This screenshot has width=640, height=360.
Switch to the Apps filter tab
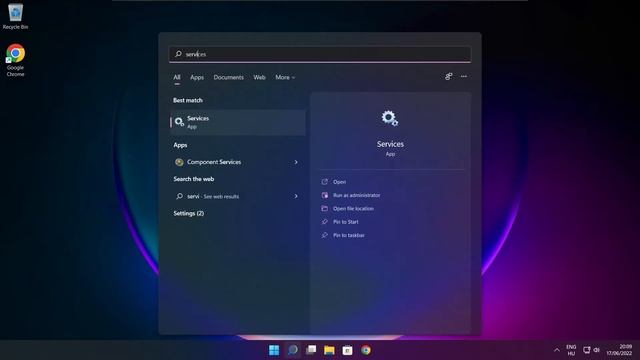tap(197, 77)
